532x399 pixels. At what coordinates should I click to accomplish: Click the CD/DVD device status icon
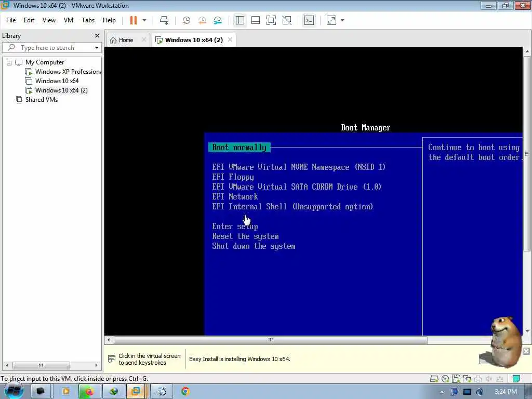click(445, 379)
